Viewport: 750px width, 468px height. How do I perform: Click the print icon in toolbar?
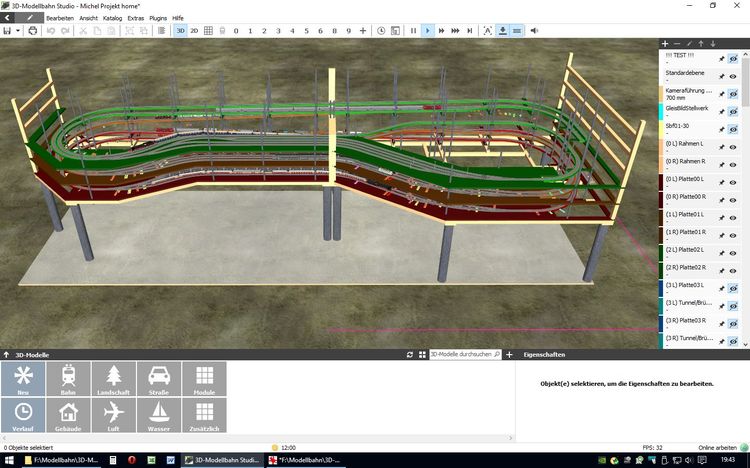[x=33, y=31]
